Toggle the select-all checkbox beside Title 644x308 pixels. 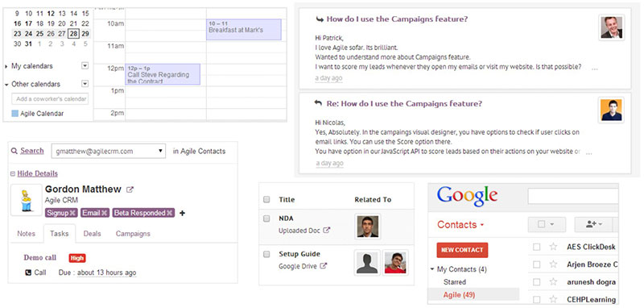[266, 199]
